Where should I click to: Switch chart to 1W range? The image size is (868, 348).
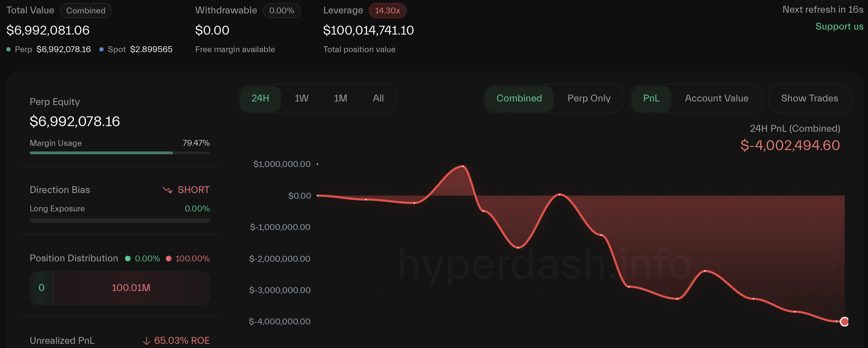(302, 98)
